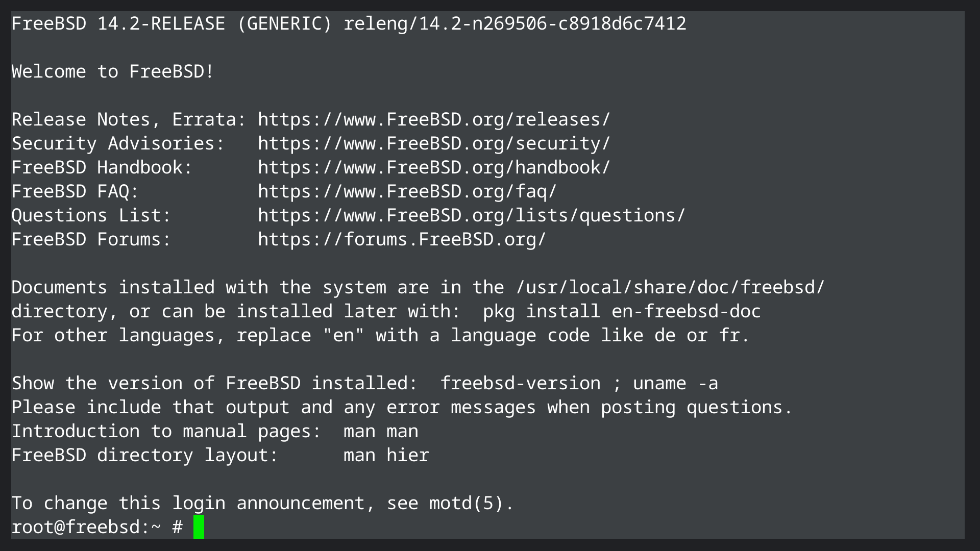Viewport: 980px width, 551px height.
Task: Click the "Welcome to FreeBSD!" line
Action: pos(112,71)
